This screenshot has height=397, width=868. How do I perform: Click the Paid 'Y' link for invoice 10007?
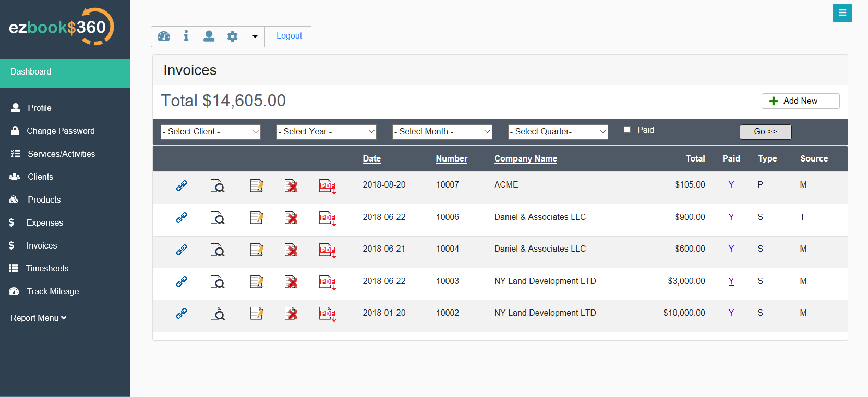pyautogui.click(x=731, y=185)
